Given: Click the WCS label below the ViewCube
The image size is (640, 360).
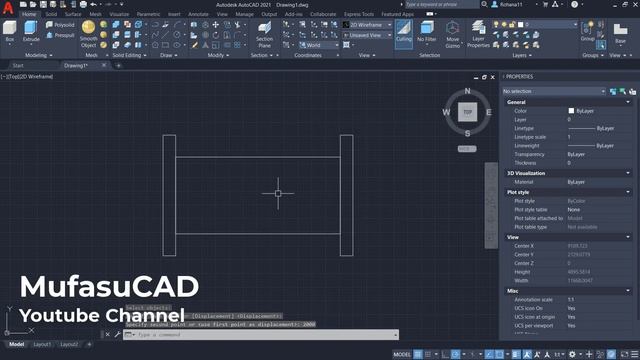Looking at the screenshot, I should tap(467, 149).
